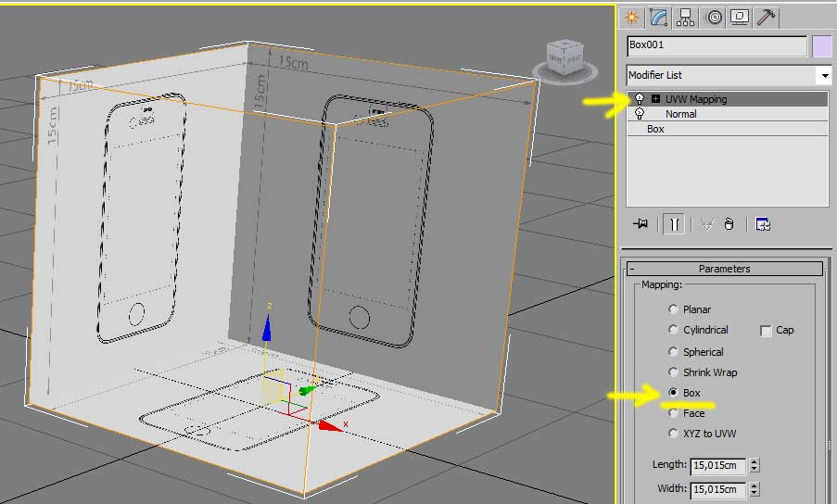Select Cylindrical mapping
Screen dimensions: 837x504
pos(673,330)
